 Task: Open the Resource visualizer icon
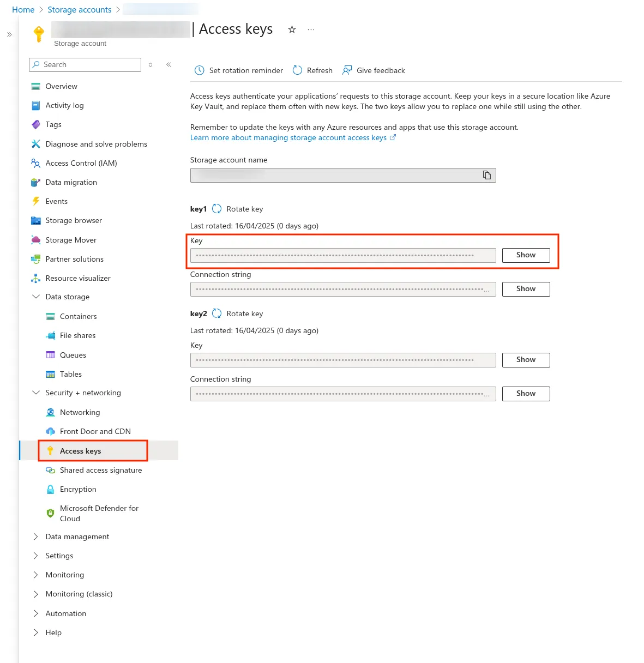(x=36, y=278)
